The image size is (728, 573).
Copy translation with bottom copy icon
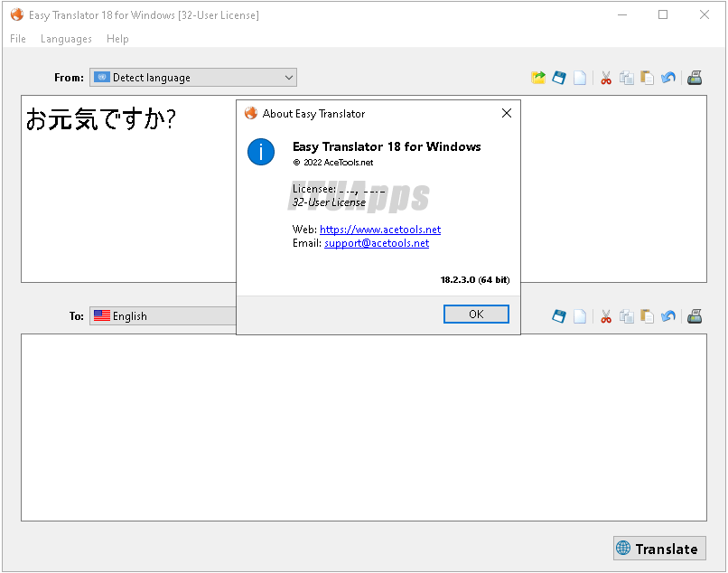coord(627,316)
